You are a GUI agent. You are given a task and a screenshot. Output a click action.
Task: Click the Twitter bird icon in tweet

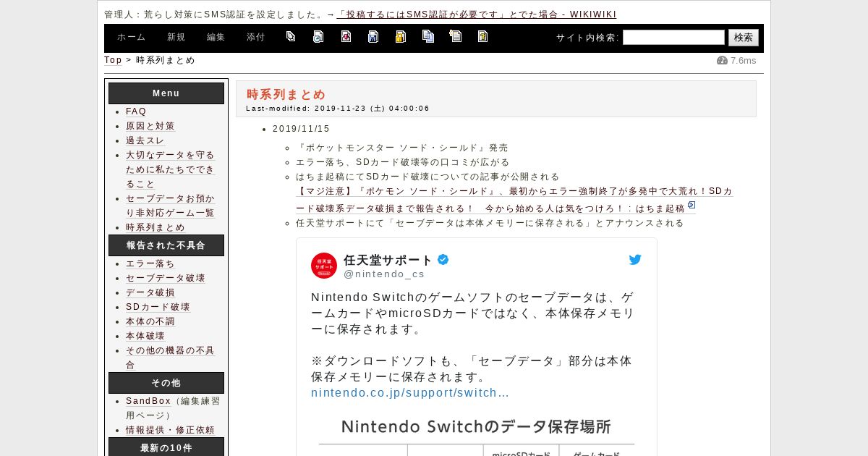coord(635,260)
